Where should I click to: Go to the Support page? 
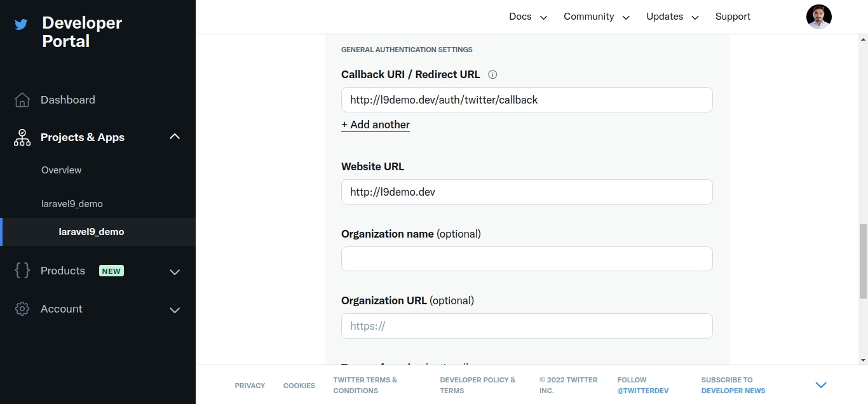point(733,17)
